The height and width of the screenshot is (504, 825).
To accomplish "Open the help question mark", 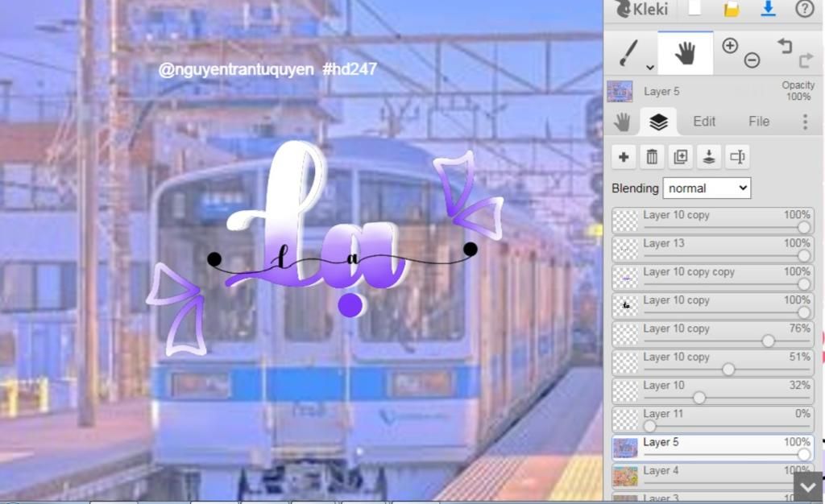I will [x=805, y=9].
